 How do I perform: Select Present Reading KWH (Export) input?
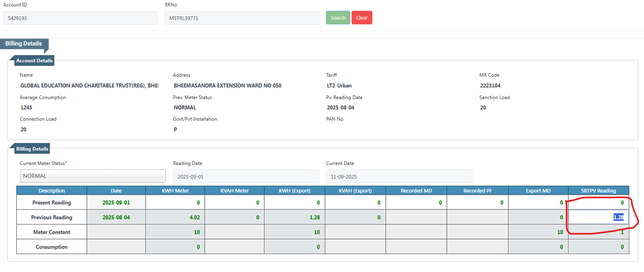click(x=294, y=203)
